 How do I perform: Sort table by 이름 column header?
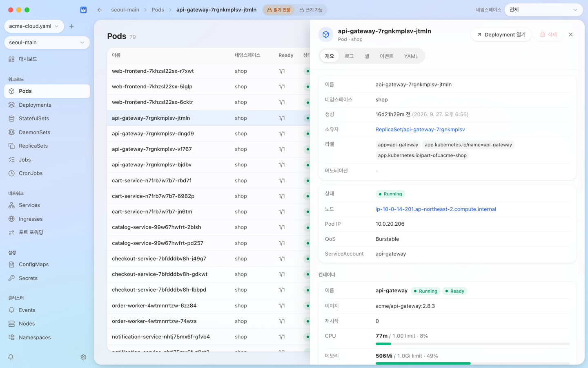116,55
